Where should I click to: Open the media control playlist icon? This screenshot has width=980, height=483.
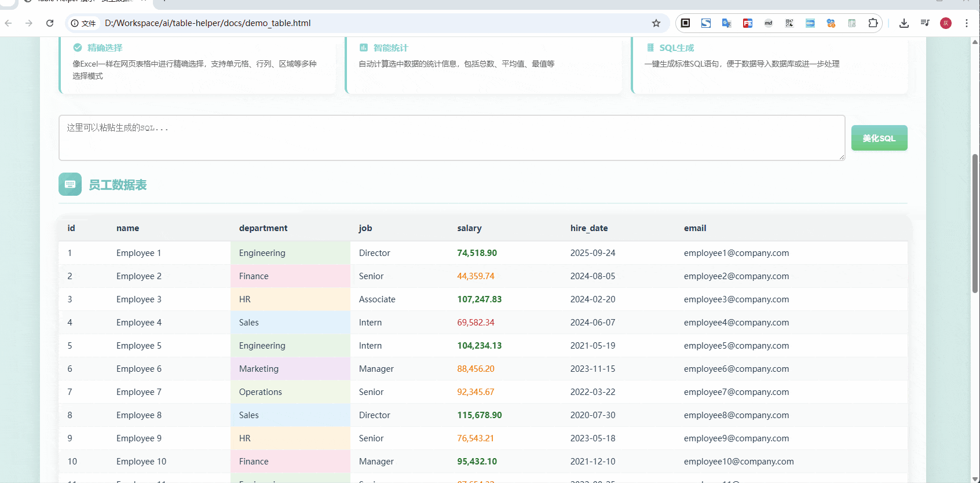925,23
